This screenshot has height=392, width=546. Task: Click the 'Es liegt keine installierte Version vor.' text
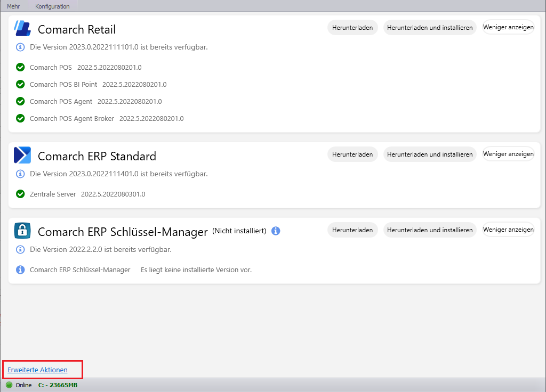tap(196, 270)
